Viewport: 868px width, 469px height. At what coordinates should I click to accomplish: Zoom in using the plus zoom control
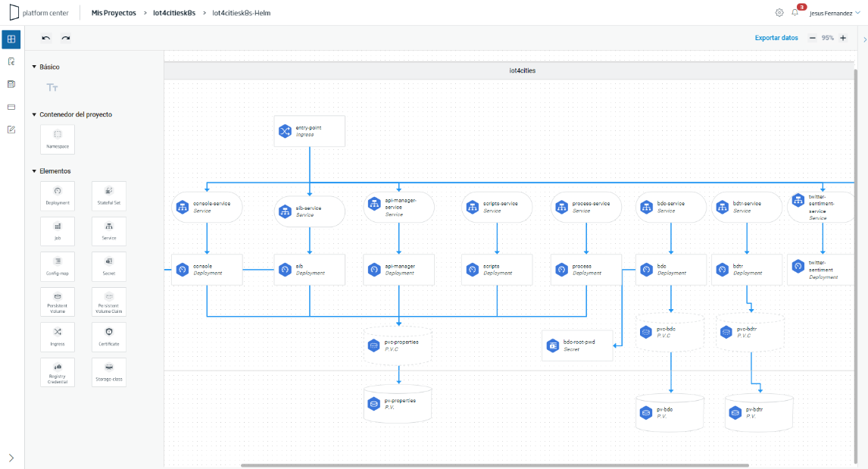(x=842, y=37)
